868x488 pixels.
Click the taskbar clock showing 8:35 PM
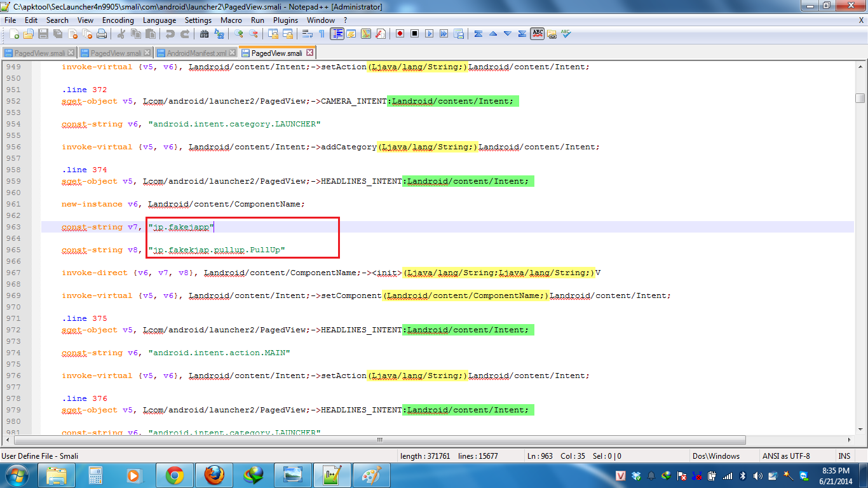click(834, 475)
